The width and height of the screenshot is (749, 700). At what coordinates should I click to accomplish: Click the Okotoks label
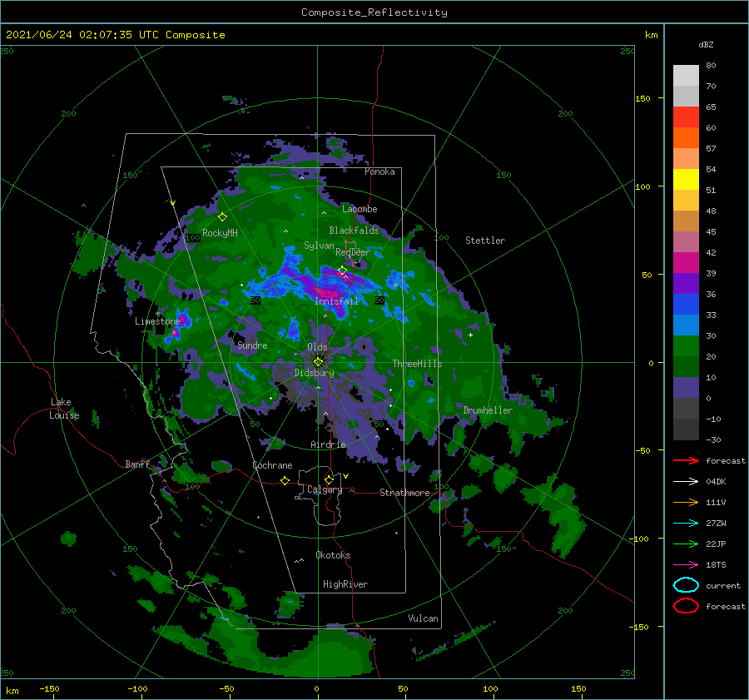pyautogui.click(x=333, y=555)
